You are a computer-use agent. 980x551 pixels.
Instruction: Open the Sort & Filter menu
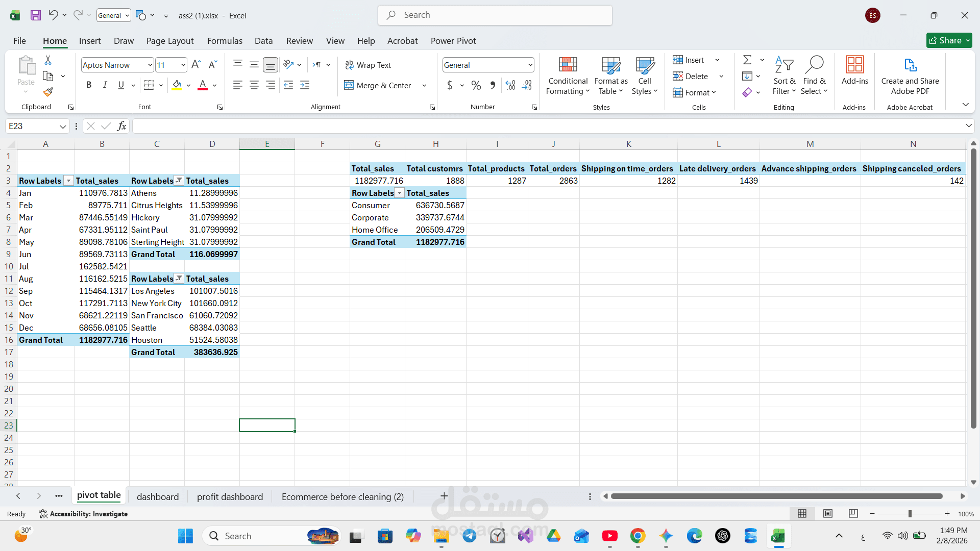784,77
